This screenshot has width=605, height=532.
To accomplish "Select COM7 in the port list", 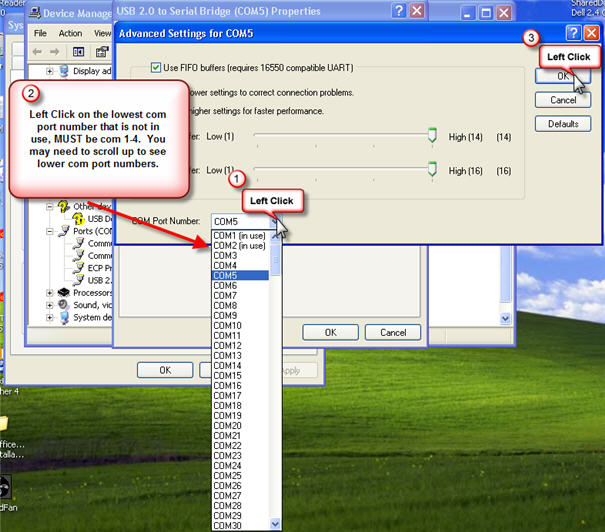I will tap(241, 296).
